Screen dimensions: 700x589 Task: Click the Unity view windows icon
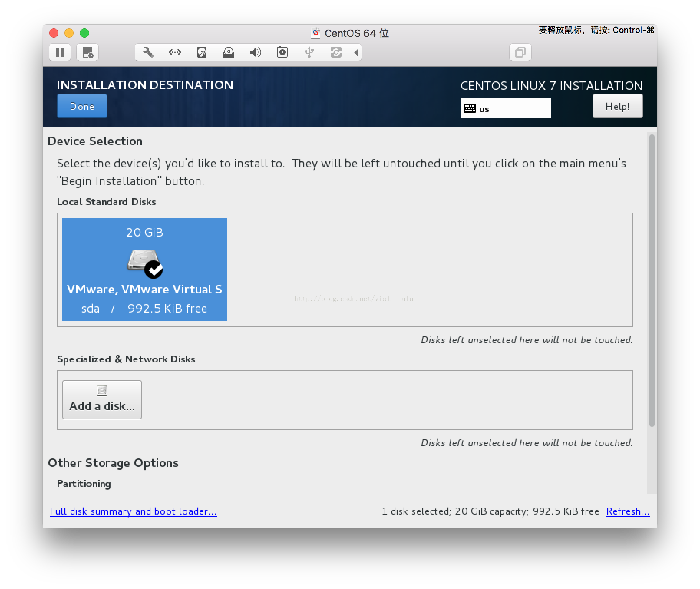520,52
